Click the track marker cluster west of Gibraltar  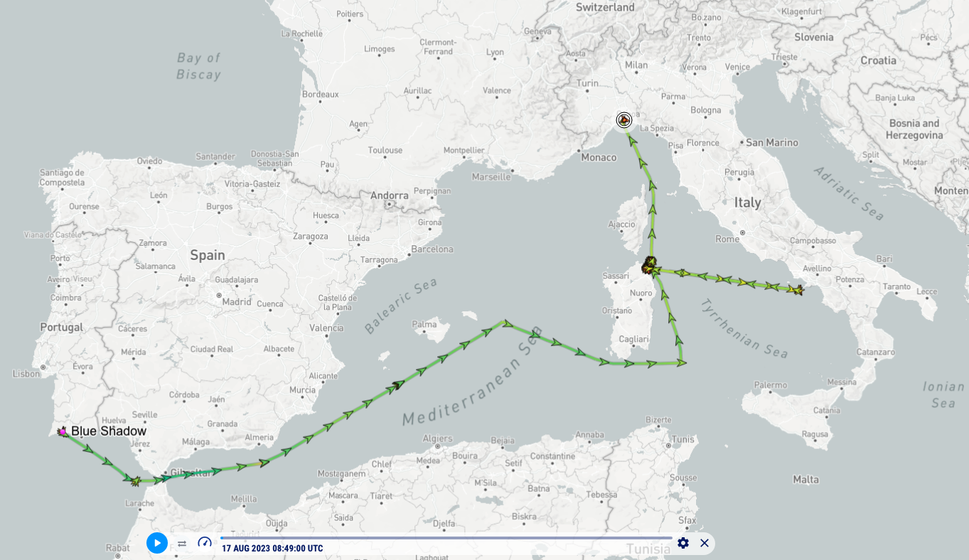tap(134, 481)
